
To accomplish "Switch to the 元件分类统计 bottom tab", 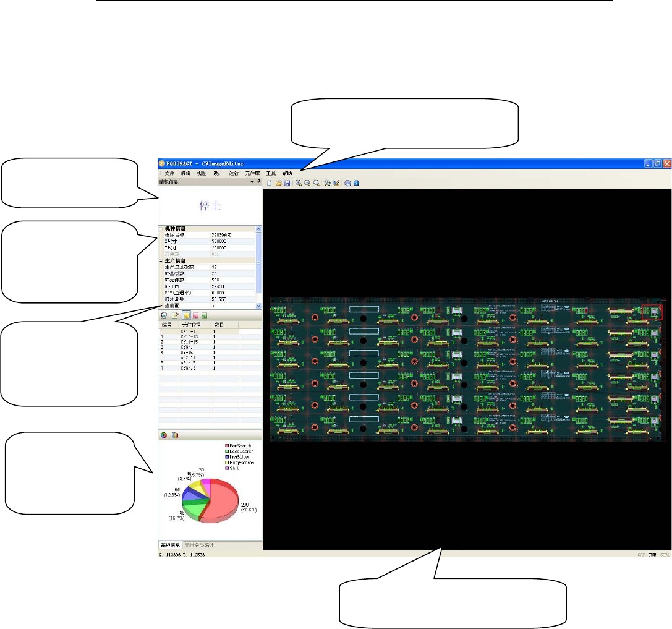I will (x=199, y=546).
